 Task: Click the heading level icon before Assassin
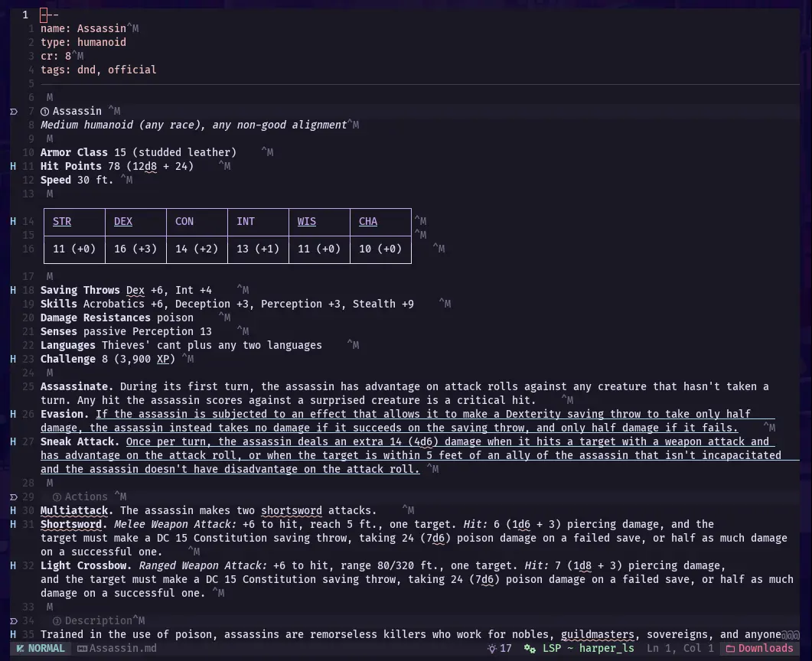tap(45, 111)
